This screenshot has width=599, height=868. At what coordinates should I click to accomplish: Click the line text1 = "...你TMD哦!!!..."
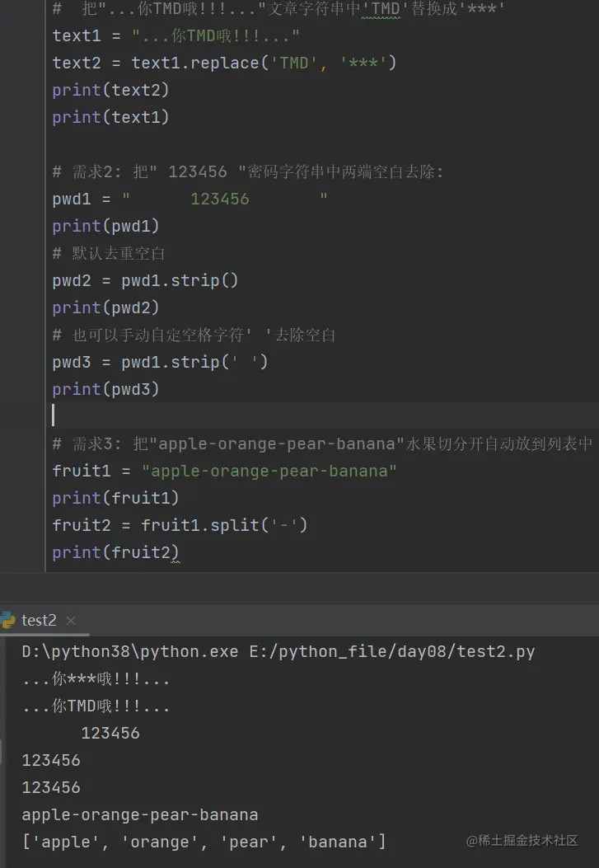(175, 35)
